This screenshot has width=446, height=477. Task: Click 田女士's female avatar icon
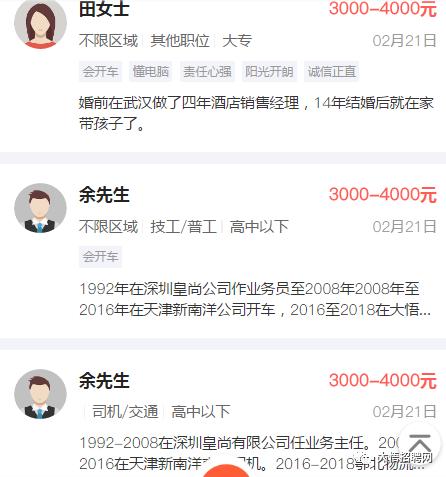(40, 23)
